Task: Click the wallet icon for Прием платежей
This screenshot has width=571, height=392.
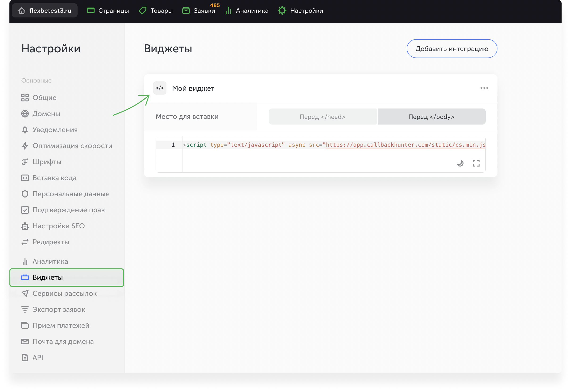Action: pos(25,325)
